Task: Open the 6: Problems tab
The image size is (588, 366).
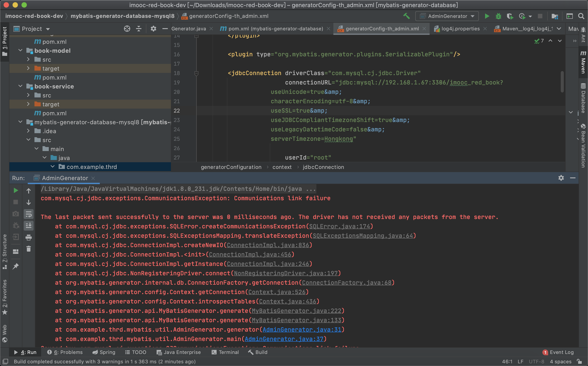Action: [65, 352]
